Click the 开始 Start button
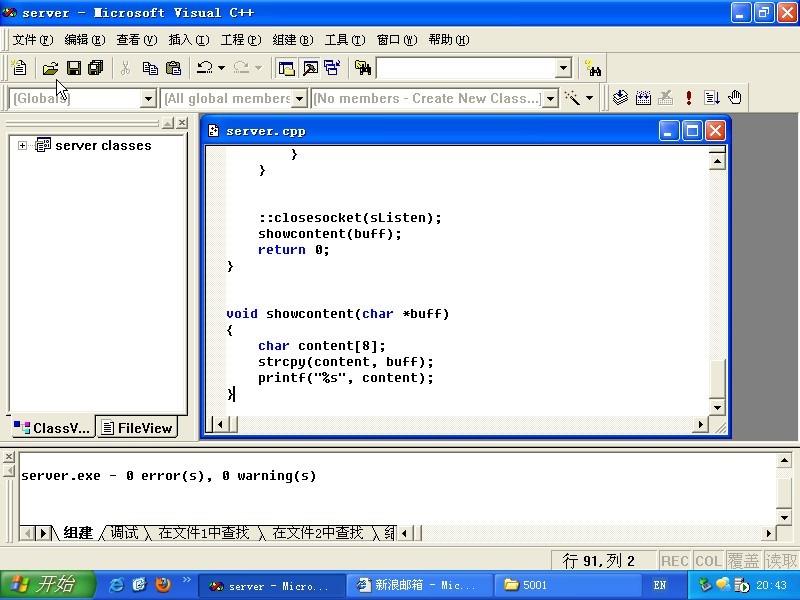 (47, 585)
